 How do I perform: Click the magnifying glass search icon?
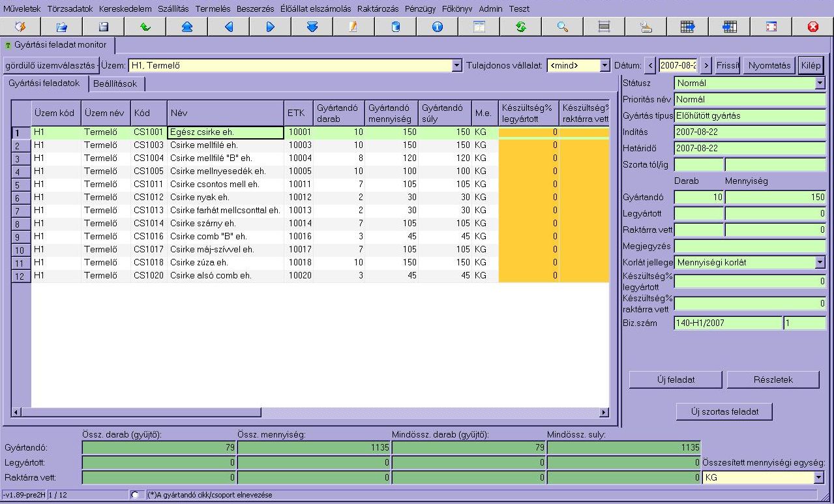click(563, 27)
